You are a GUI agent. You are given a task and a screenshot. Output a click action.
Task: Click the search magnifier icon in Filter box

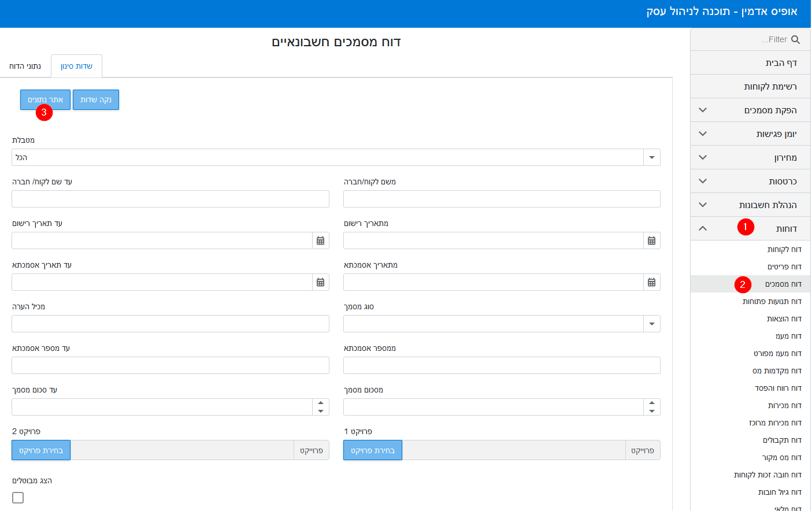click(795, 39)
